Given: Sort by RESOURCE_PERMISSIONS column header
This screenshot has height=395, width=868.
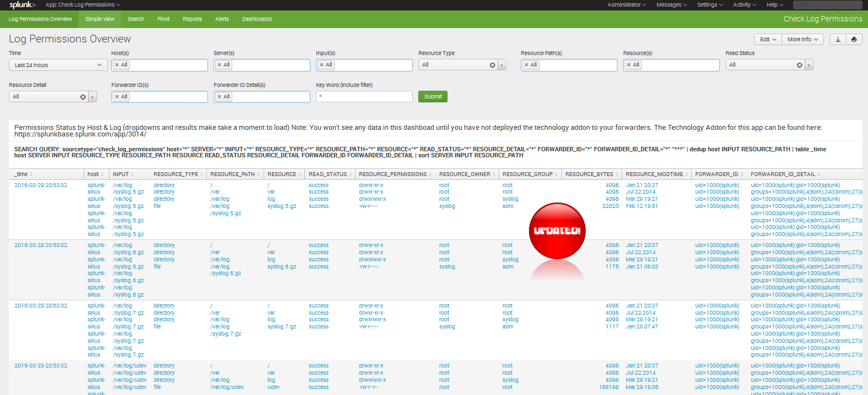Looking at the screenshot, I should click(x=395, y=174).
